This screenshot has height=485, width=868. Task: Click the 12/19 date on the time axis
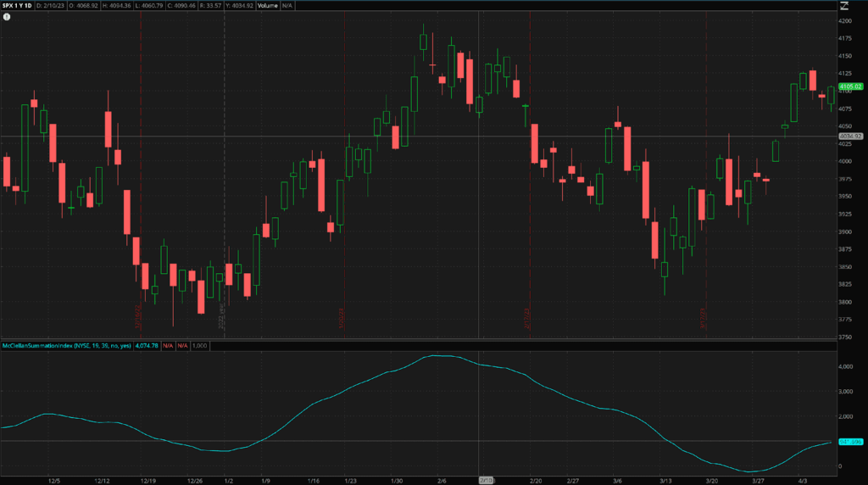click(x=147, y=481)
